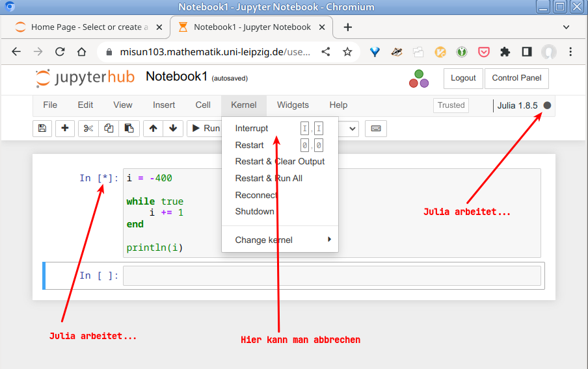The width and height of the screenshot is (588, 369).
Task: Select Restart & Run All
Action: click(x=280, y=178)
